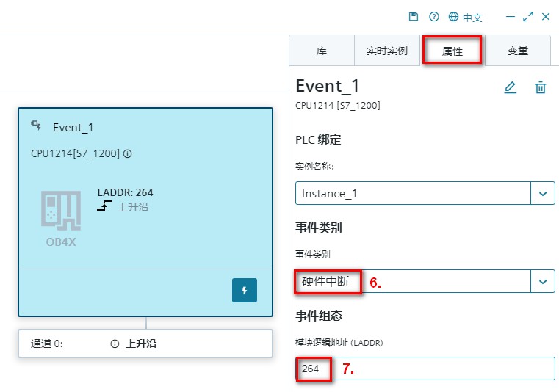Open the 属性 tab
The width and height of the screenshot is (559, 392).
pos(452,51)
